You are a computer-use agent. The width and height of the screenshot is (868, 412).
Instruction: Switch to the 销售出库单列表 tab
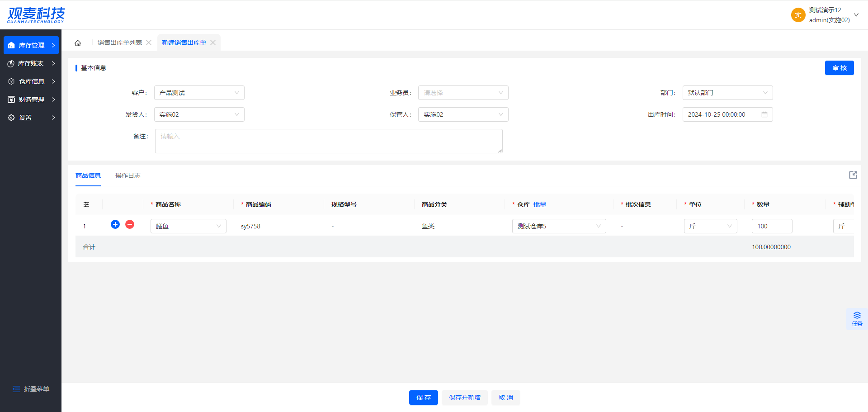[120, 43]
